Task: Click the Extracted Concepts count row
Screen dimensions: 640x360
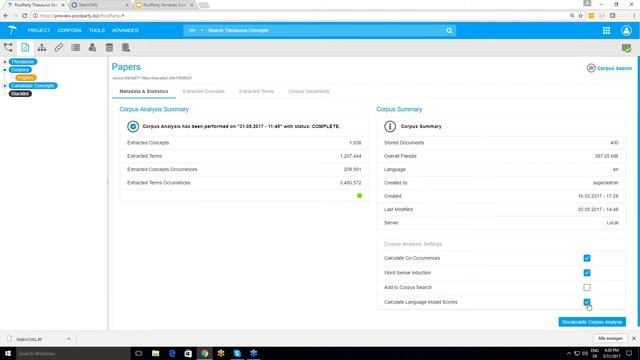Action: (x=244, y=143)
